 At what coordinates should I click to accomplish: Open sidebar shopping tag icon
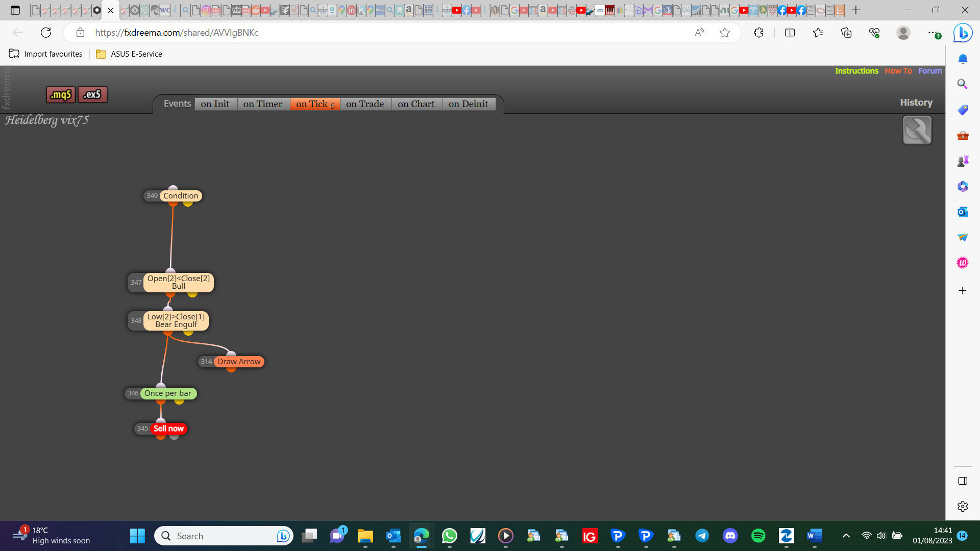(963, 110)
